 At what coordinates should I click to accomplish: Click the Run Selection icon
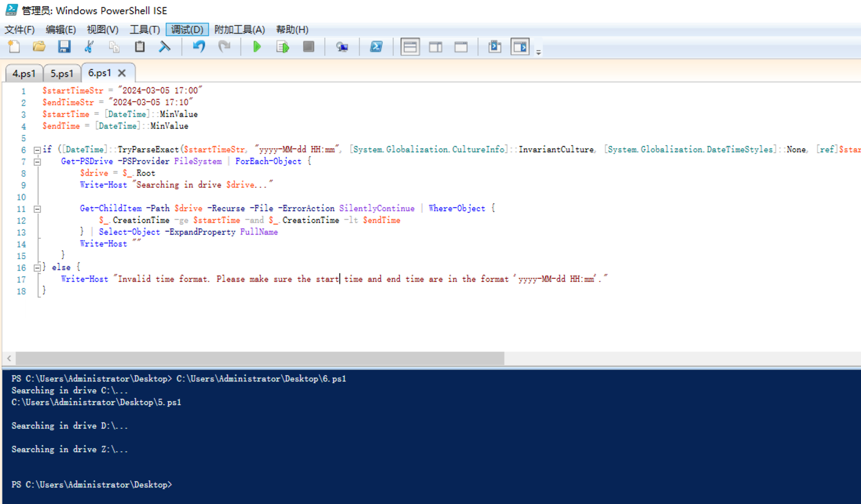coord(282,47)
